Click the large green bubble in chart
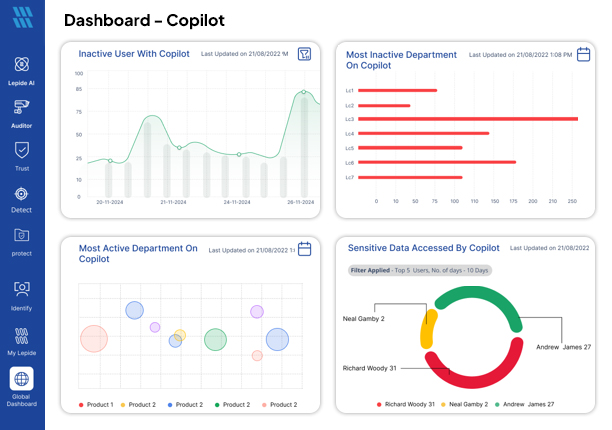Image resolution: width=612 pixels, height=430 pixels. click(x=215, y=340)
